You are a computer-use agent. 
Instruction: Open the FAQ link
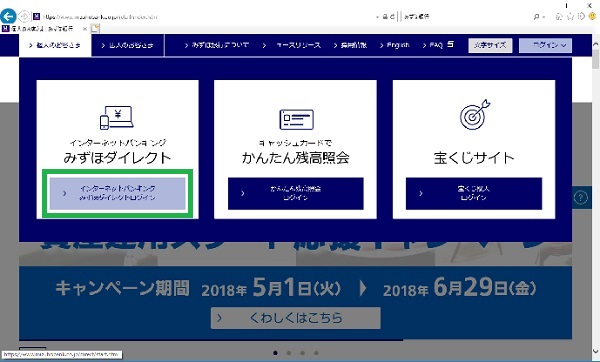point(433,45)
